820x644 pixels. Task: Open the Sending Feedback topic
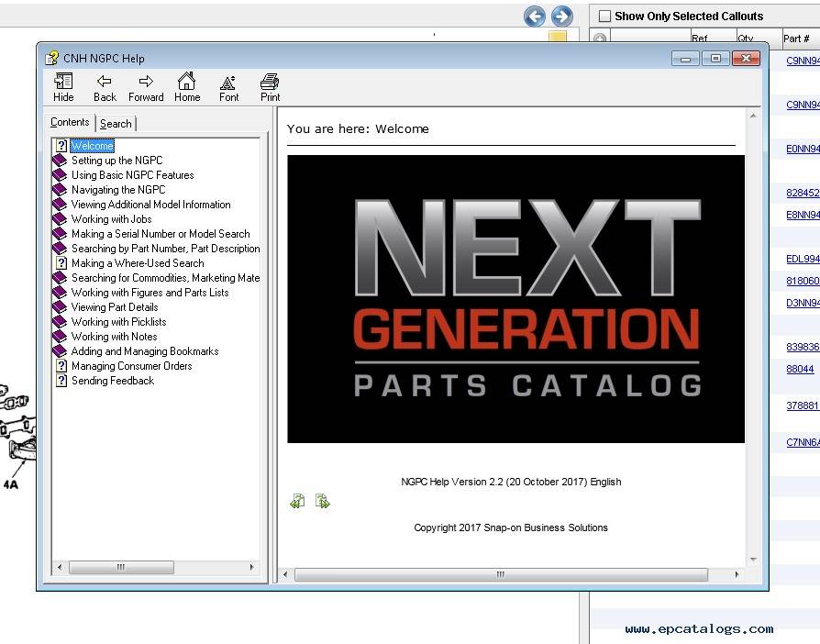click(x=112, y=381)
